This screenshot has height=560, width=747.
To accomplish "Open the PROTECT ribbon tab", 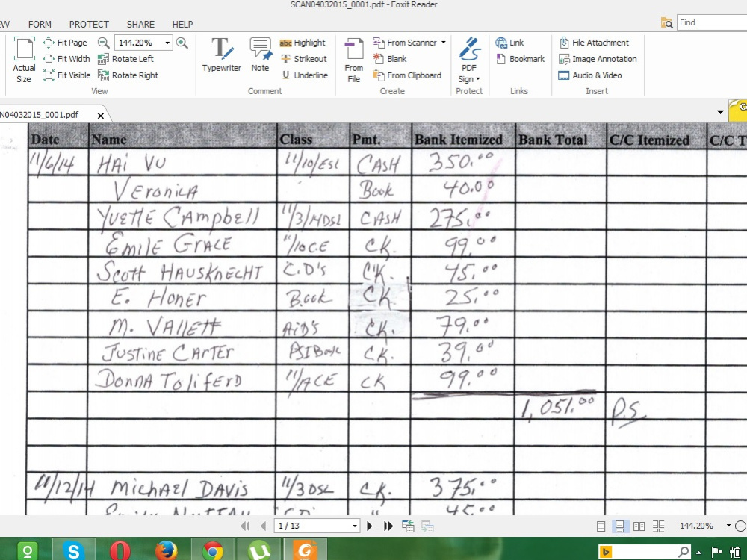I will [x=89, y=25].
